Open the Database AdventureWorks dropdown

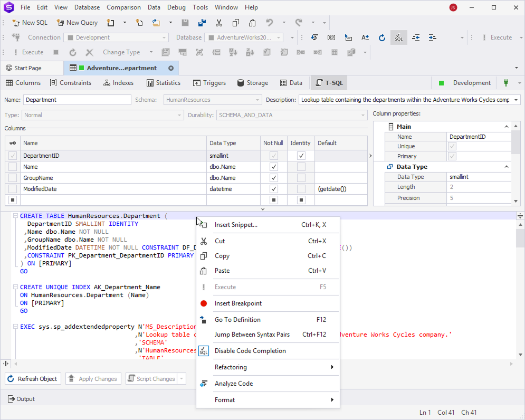tap(279, 37)
